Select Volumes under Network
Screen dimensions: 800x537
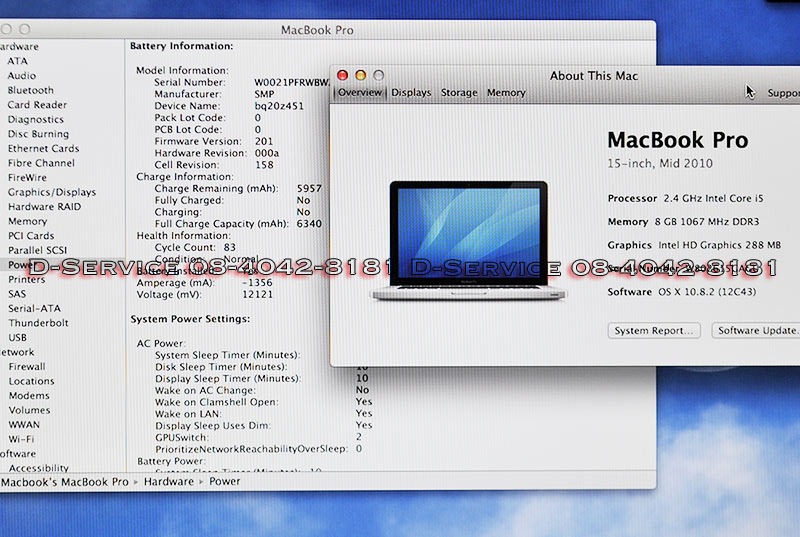(x=30, y=410)
